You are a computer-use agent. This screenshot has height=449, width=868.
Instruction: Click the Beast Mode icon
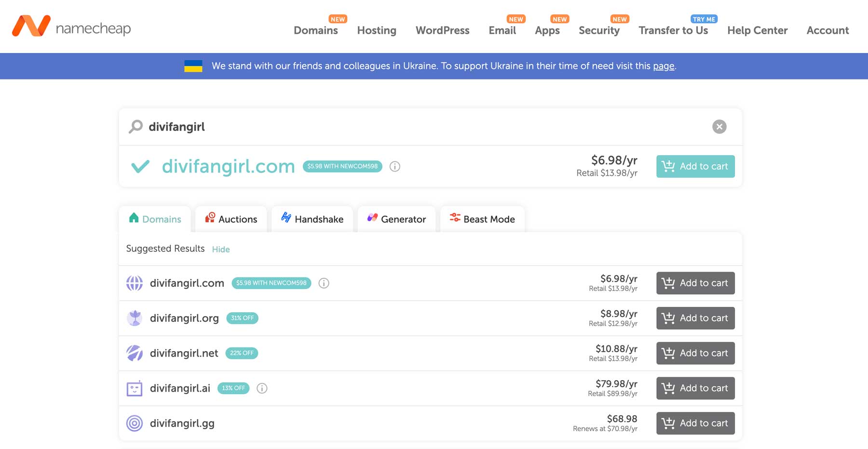coord(454,218)
